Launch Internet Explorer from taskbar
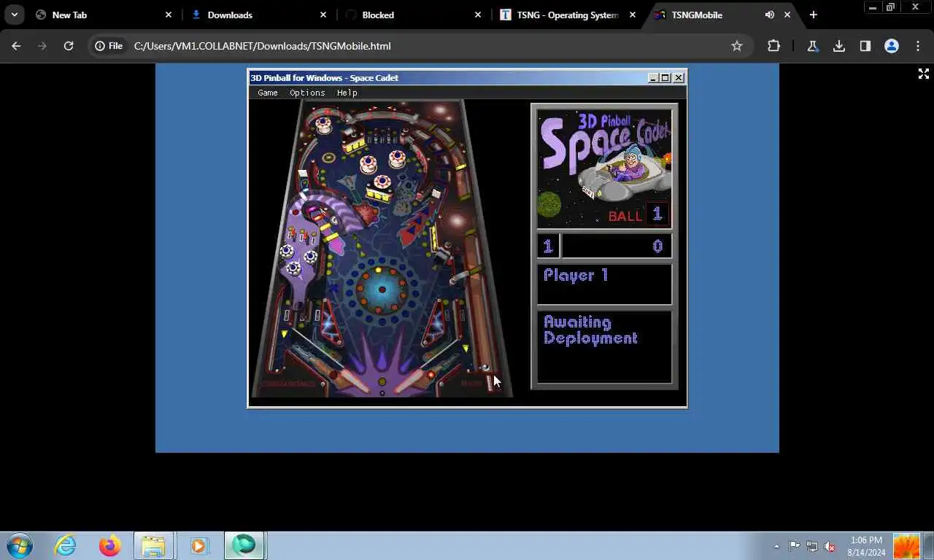The width and height of the screenshot is (934, 560). tap(66, 545)
